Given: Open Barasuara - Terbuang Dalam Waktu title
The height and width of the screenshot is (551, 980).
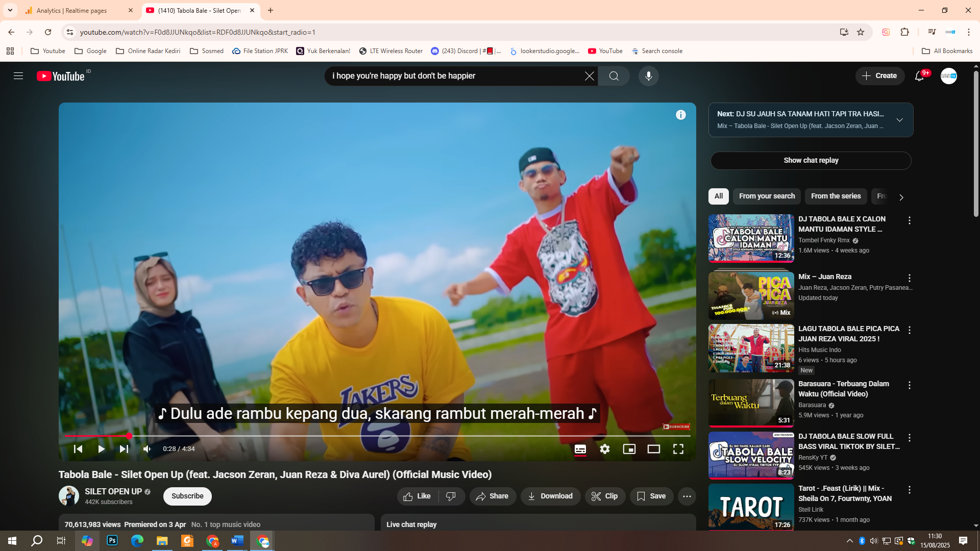Looking at the screenshot, I should (x=844, y=389).
